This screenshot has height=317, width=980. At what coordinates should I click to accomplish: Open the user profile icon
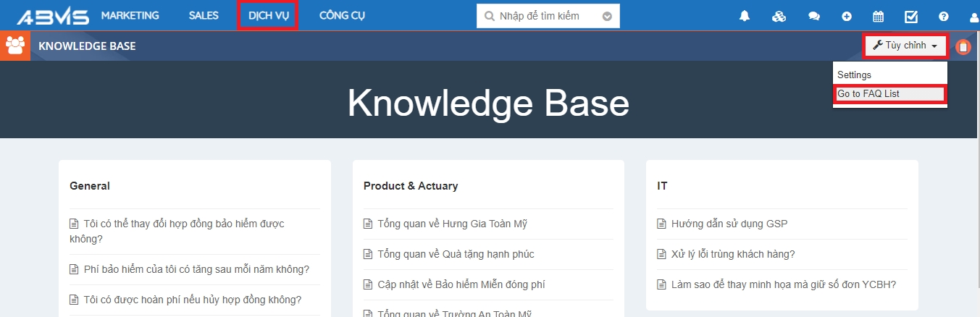[973, 16]
